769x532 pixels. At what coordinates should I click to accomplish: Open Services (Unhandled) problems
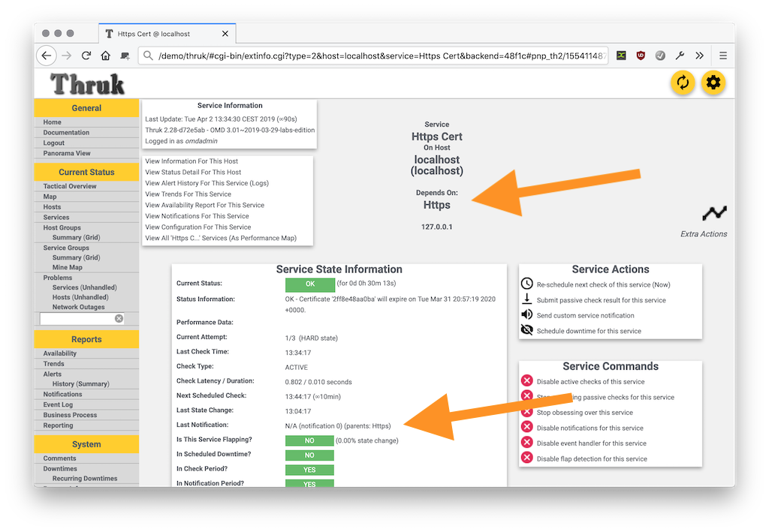(84, 287)
